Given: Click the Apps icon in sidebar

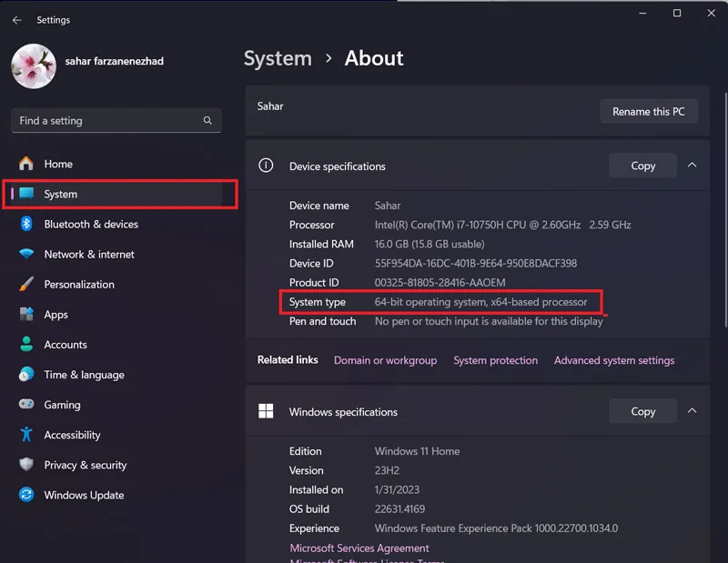Looking at the screenshot, I should 26,314.
